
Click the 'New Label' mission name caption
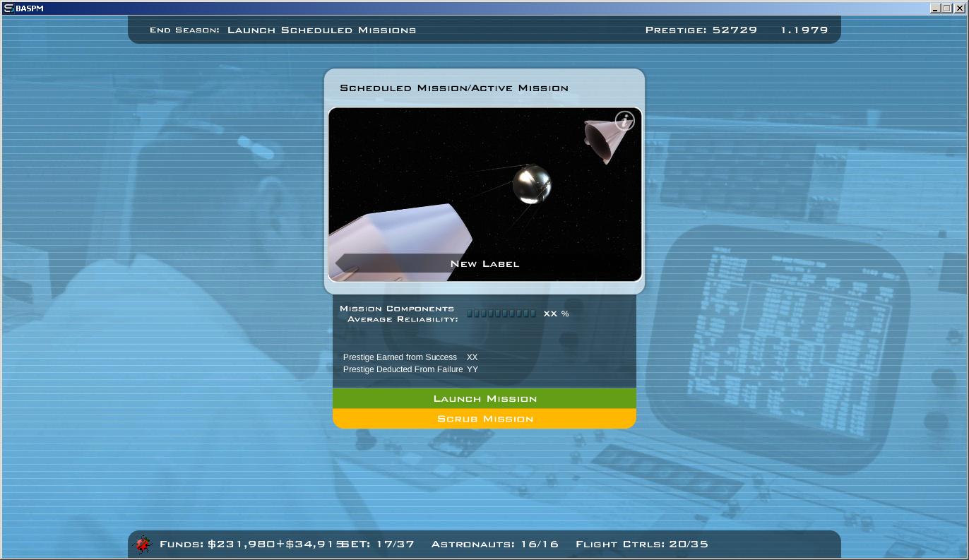click(484, 264)
